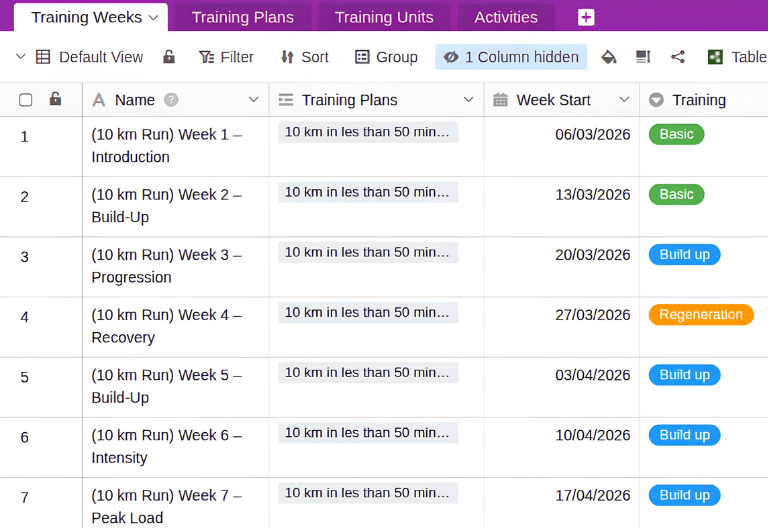Open linked plan in Week 6 row

pyautogui.click(x=368, y=433)
